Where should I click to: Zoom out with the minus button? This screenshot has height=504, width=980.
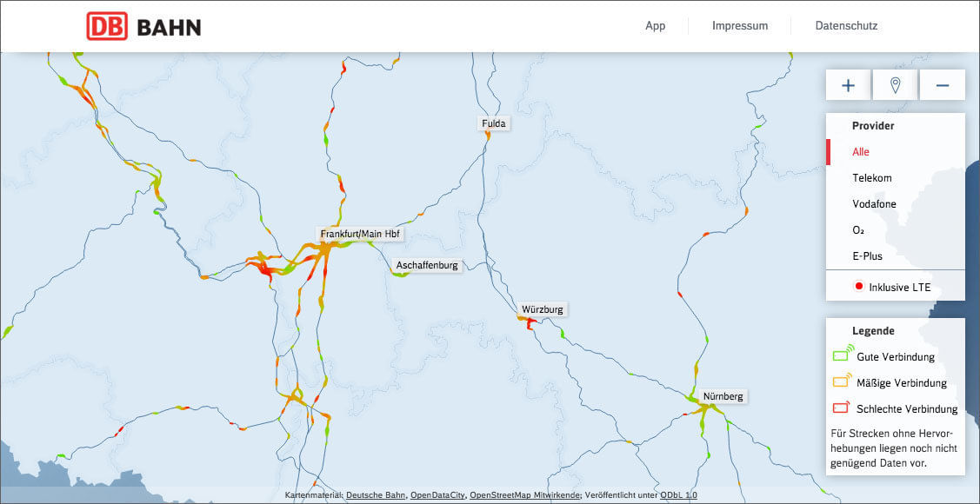coord(942,85)
